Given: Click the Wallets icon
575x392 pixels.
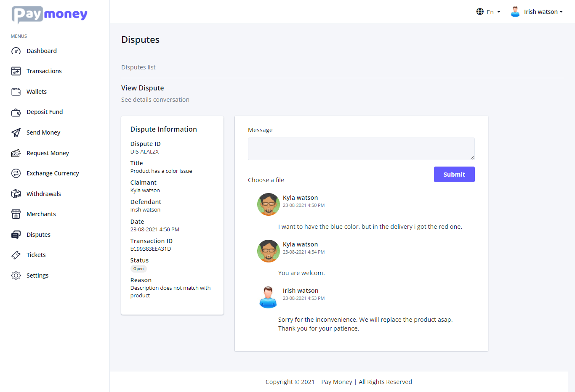Looking at the screenshot, I should coord(16,92).
